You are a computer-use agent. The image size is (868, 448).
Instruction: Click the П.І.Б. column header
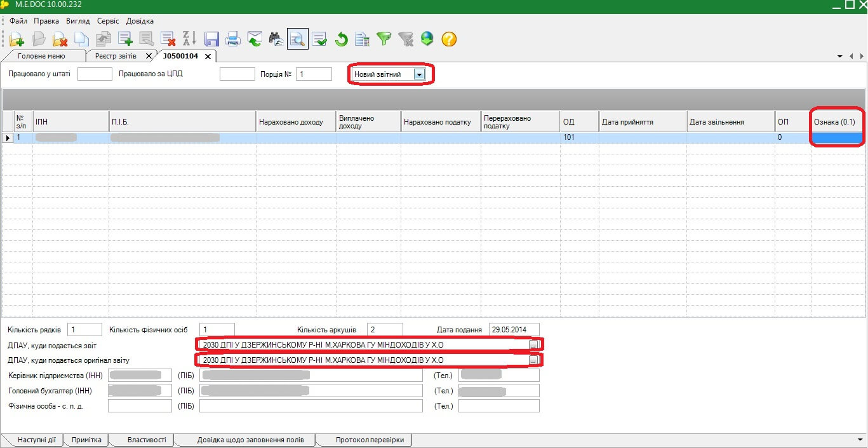tap(182, 121)
